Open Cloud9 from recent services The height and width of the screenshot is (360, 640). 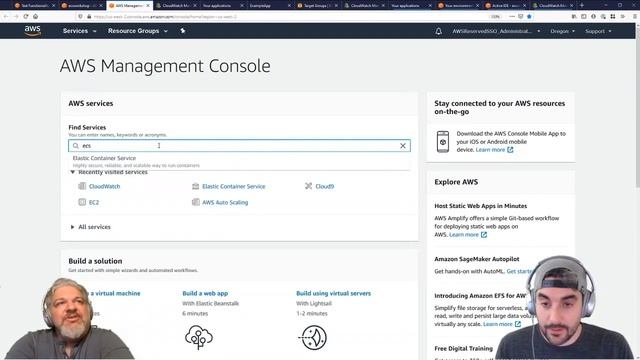(324, 186)
